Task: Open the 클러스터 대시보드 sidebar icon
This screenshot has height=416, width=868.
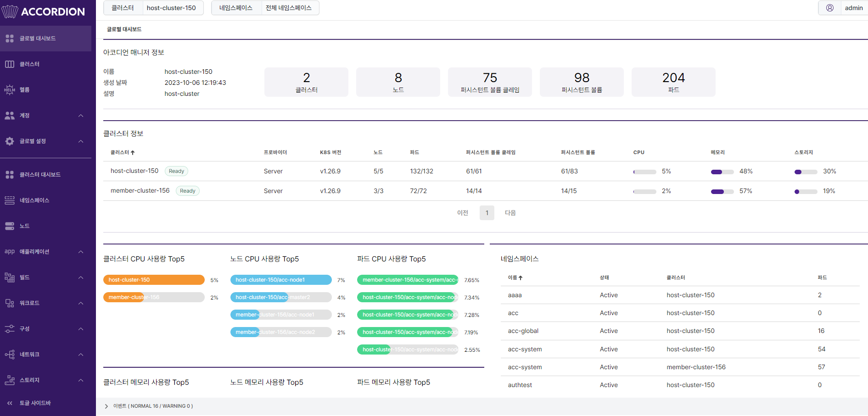Action: point(10,175)
